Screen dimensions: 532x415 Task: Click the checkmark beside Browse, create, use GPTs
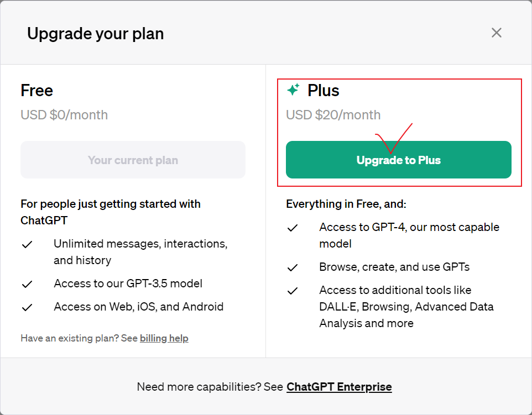[293, 267]
